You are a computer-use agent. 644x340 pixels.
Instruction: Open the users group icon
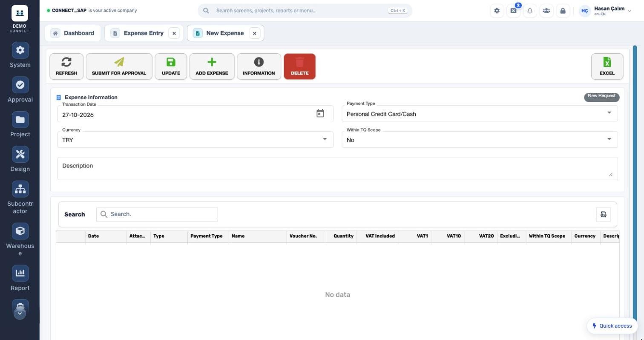tap(546, 11)
